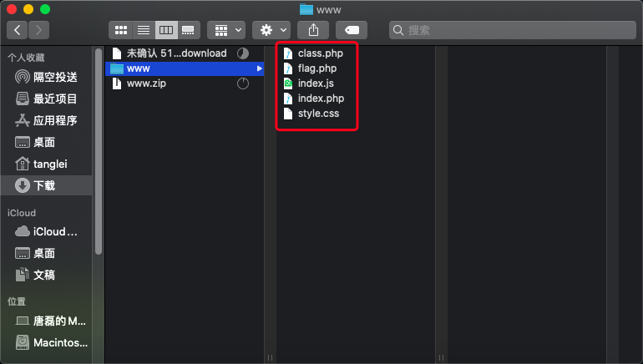This screenshot has height=364, width=643.
Task: Select 唐磊的 M... computer location
Action: 46,321
